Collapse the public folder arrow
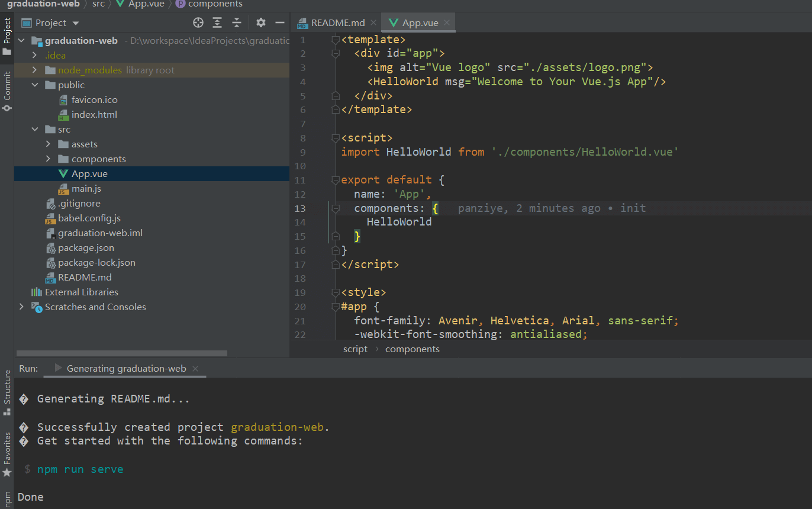The width and height of the screenshot is (812, 509). (x=35, y=85)
